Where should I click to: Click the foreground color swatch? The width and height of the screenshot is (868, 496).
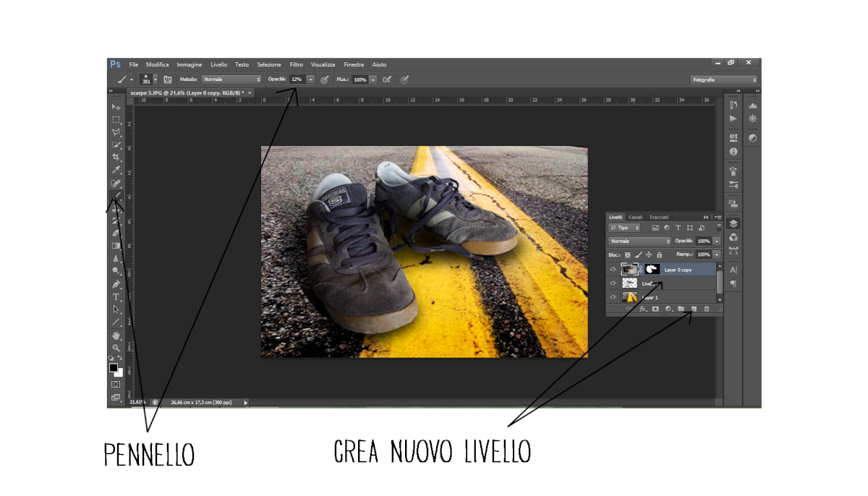(x=114, y=367)
